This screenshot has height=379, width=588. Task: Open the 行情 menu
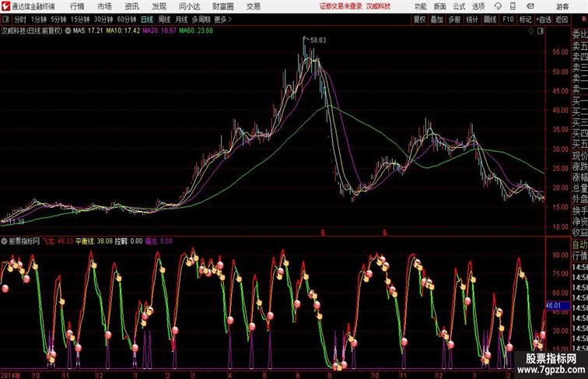point(77,6)
